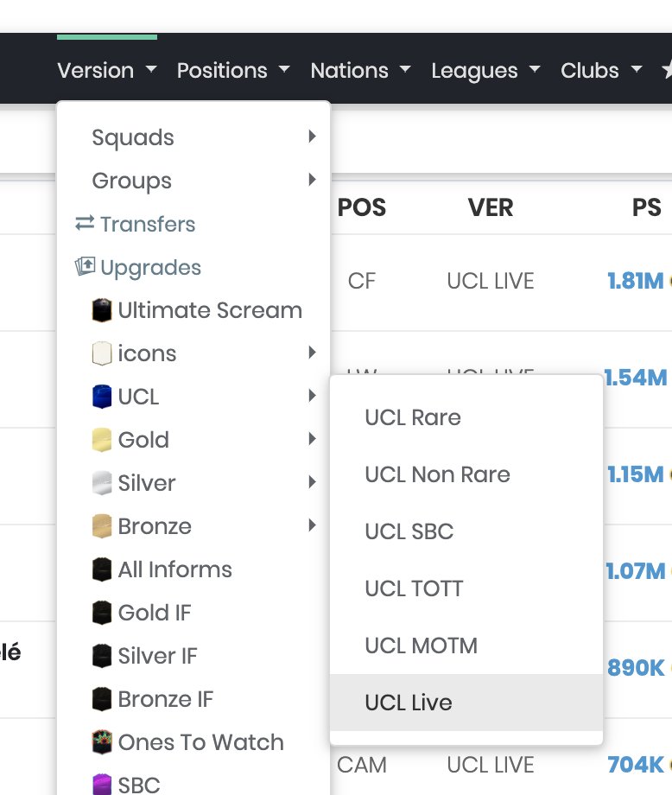Sort by the VER column header
Image resolution: width=672 pixels, height=795 pixels.
coord(491,207)
